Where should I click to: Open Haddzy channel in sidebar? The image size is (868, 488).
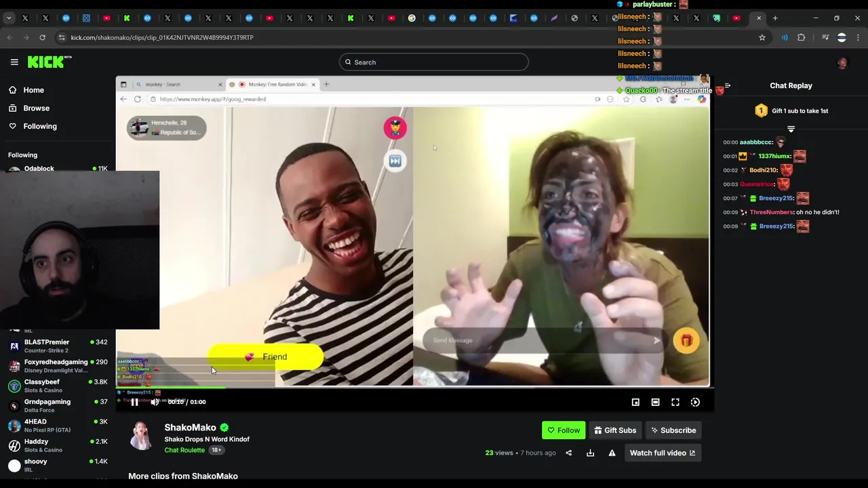pyautogui.click(x=58, y=445)
